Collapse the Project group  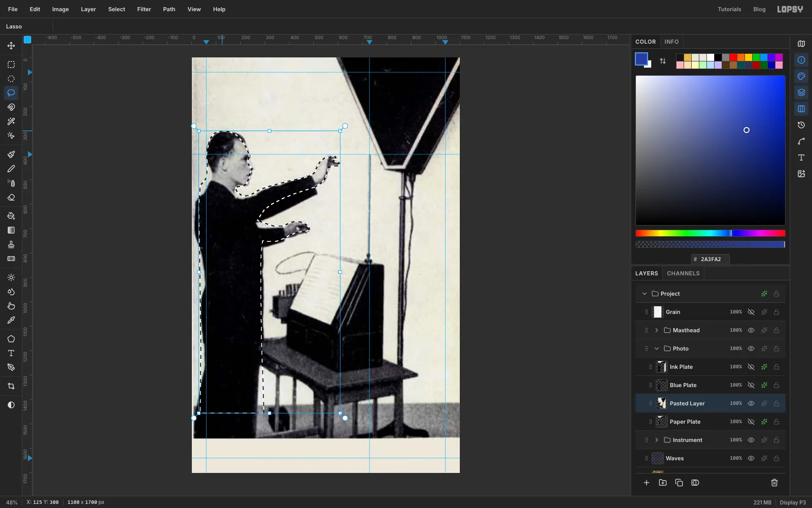tap(645, 294)
